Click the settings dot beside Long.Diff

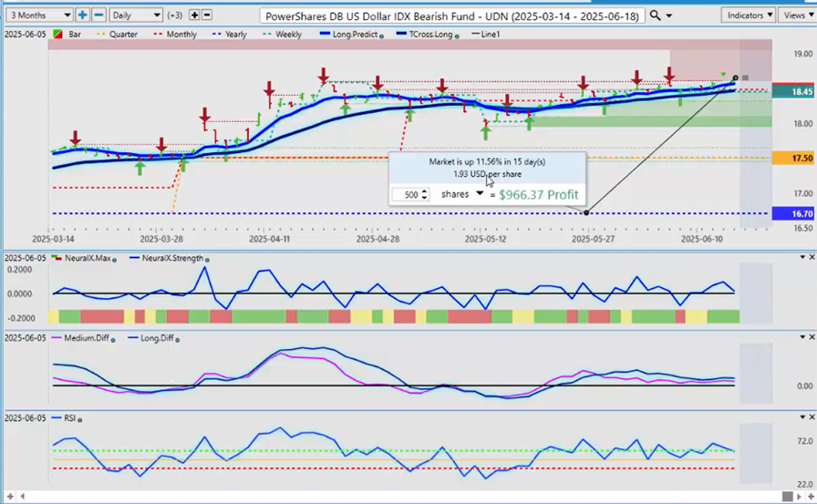click(178, 340)
